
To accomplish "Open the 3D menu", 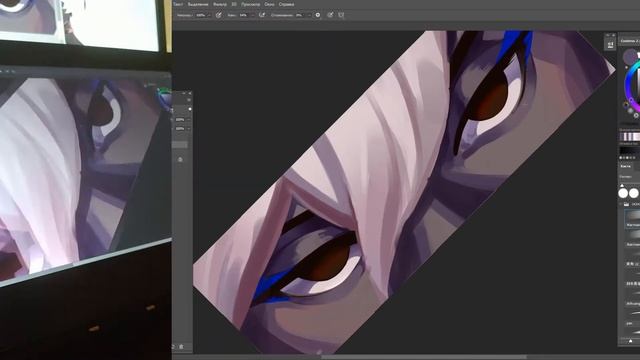I will tap(234, 4).
